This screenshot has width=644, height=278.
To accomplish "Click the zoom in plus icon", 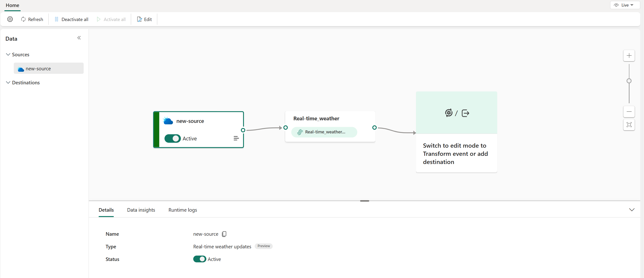I will 629,56.
